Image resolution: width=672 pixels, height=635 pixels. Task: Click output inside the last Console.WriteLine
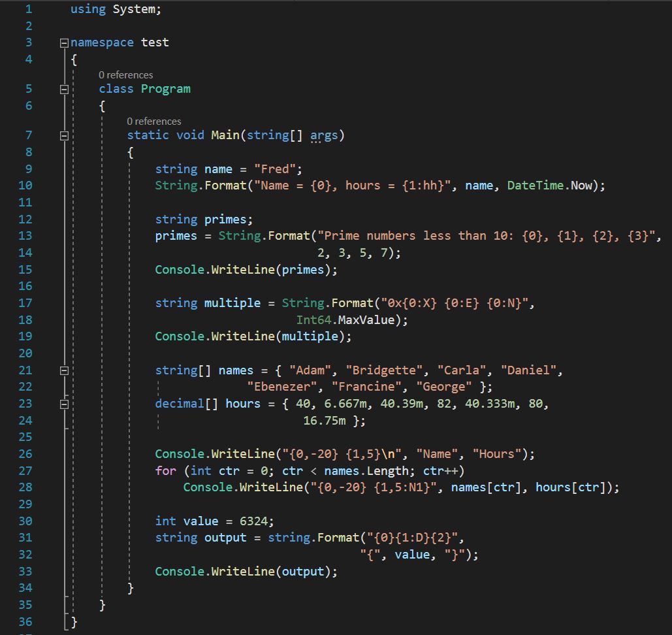tap(303, 572)
